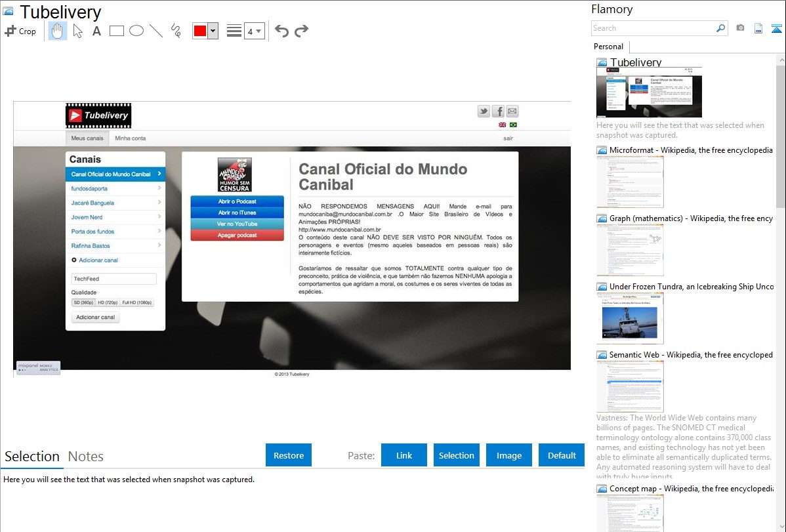Open the Microformat Wikipedia snapshot thumbnail
Screen dimensions: 786x532
pos(630,182)
